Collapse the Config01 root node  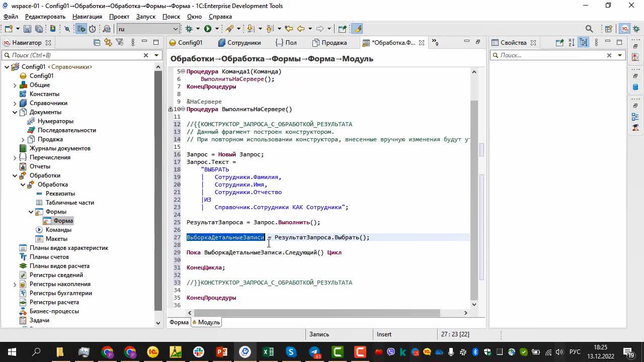7,67
